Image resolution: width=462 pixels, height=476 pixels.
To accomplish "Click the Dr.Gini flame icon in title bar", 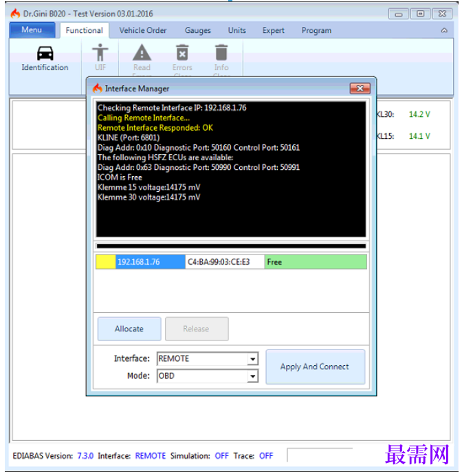I will point(15,14).
